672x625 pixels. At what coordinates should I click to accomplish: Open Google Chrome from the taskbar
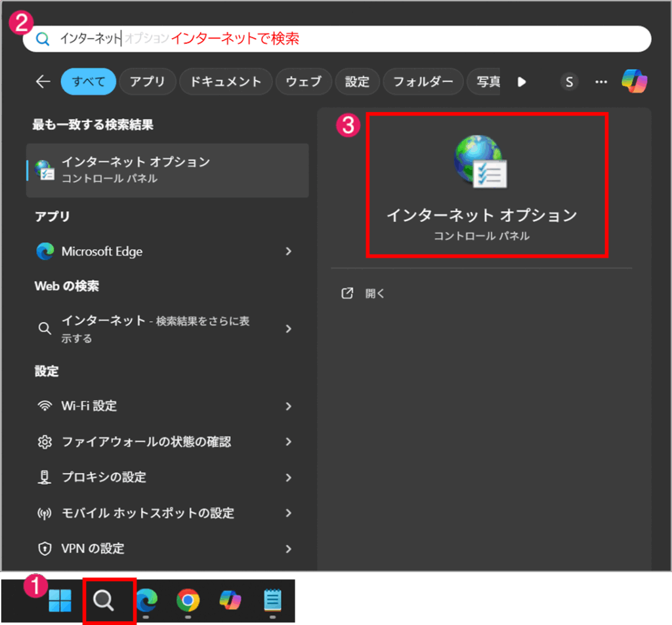point(188,599)
